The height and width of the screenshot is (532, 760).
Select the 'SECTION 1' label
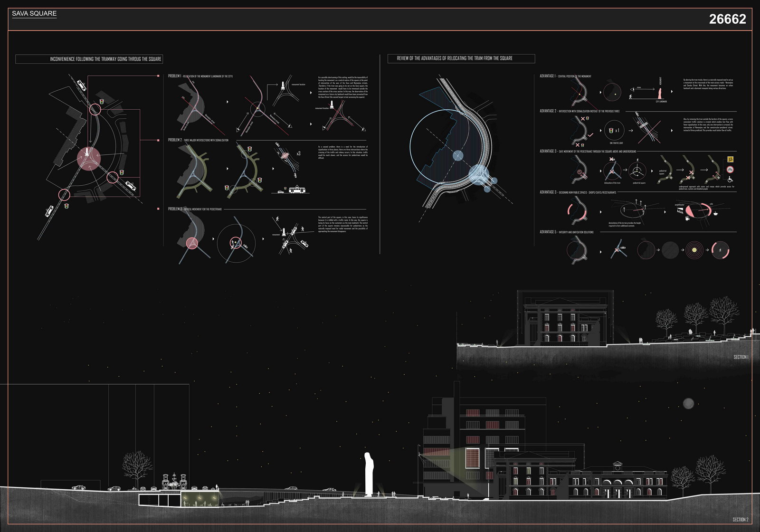741,357
